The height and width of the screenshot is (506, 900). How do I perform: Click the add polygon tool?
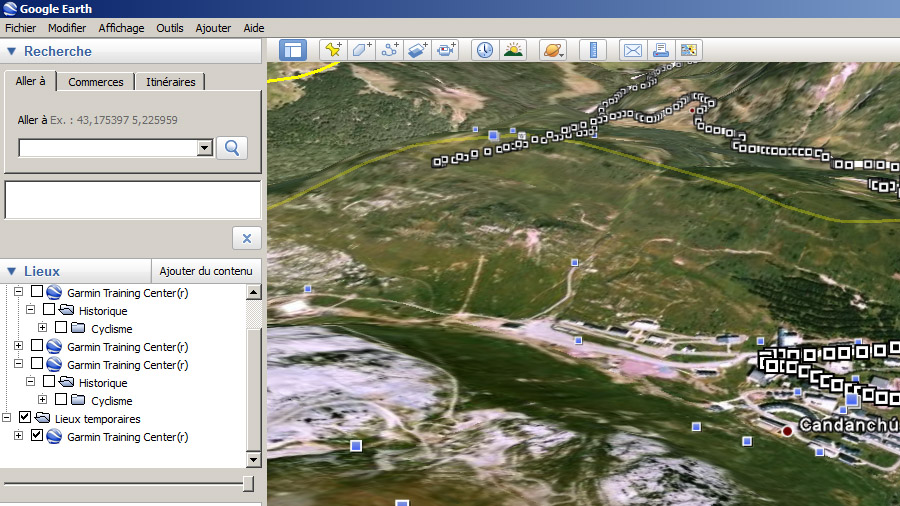coord(362,49)
